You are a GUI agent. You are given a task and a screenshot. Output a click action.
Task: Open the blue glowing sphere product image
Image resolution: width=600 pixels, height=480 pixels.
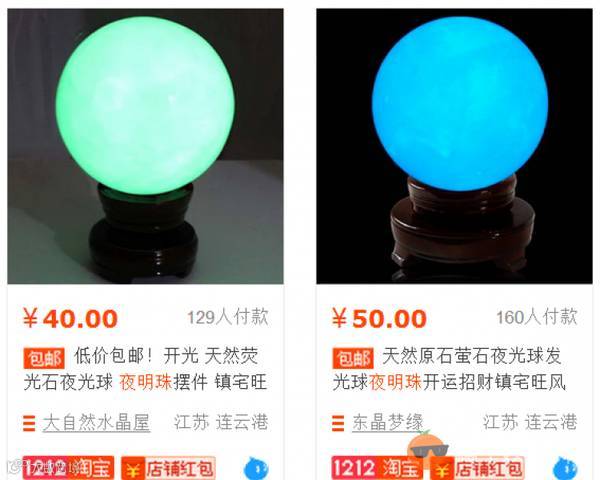454,146
